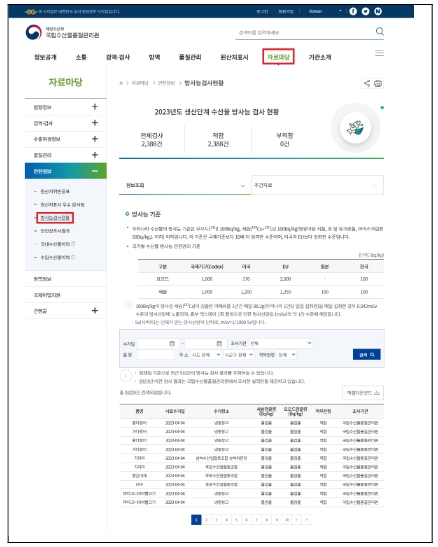Click the Naver blog N icon
The image size is (438, 547).
378,12
